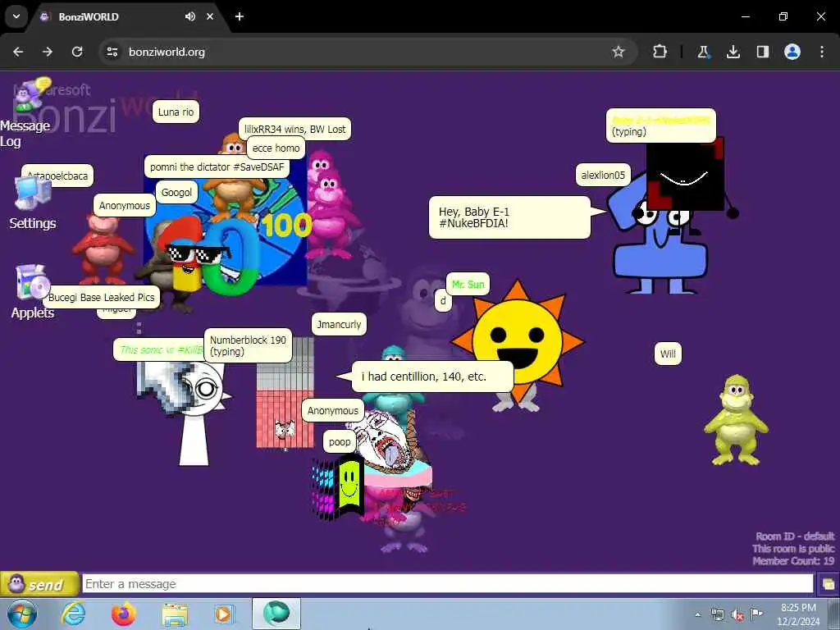Bookmark this page with star

(x=619, y=52)
